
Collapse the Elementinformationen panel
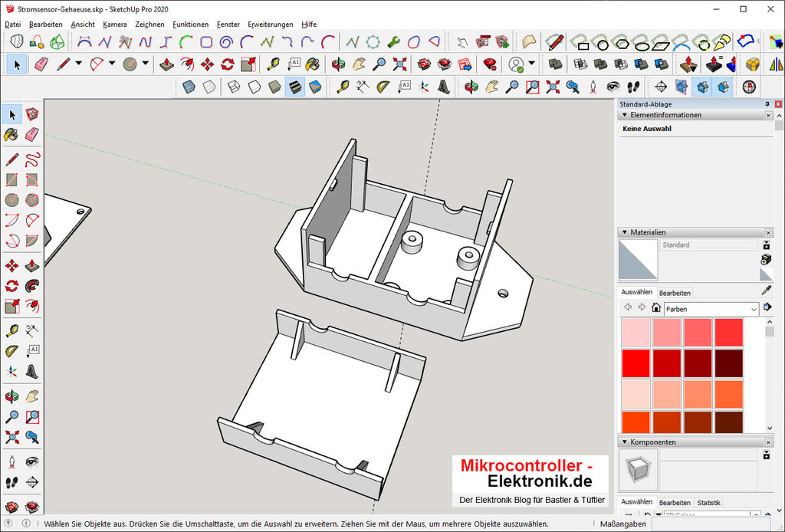point(625,115)
